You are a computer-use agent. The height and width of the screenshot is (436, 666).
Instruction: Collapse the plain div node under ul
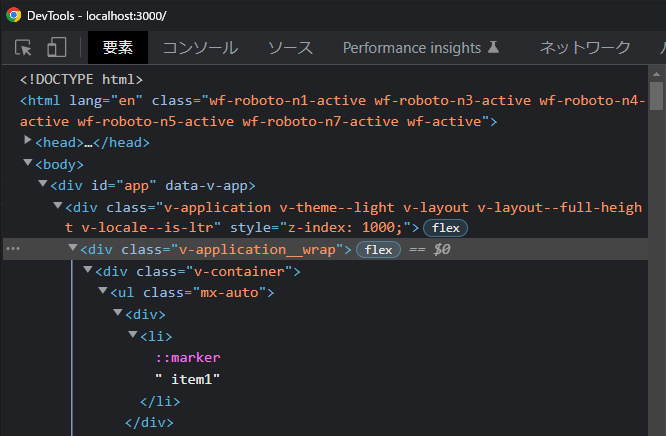pyautogui.click(x=118, y=313)
